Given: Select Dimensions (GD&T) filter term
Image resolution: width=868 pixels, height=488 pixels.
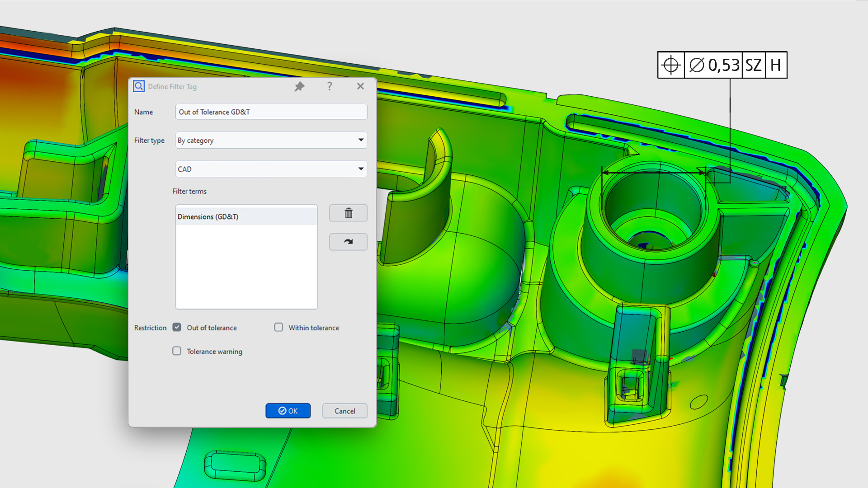Looking at the screenshot, I should (208, 216).
